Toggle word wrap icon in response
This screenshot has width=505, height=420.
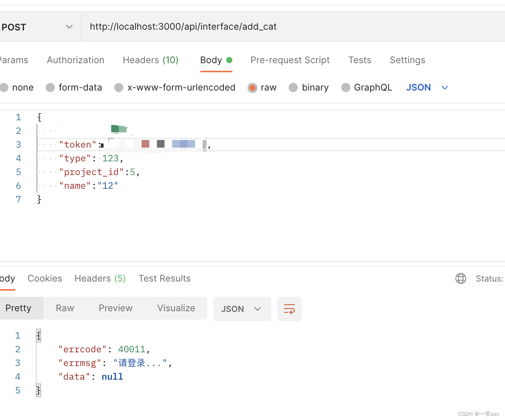(289, 309)
